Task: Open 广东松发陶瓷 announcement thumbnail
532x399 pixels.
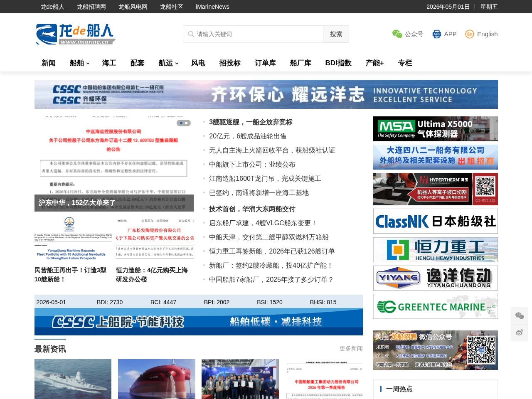Action: (155, 239)
